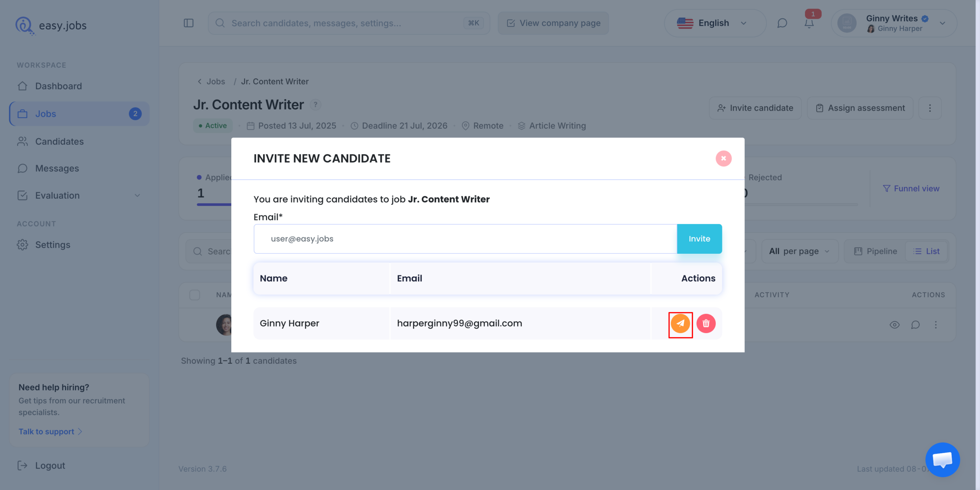Focus the Email input field
980x490 pixels.
[465, 239]
